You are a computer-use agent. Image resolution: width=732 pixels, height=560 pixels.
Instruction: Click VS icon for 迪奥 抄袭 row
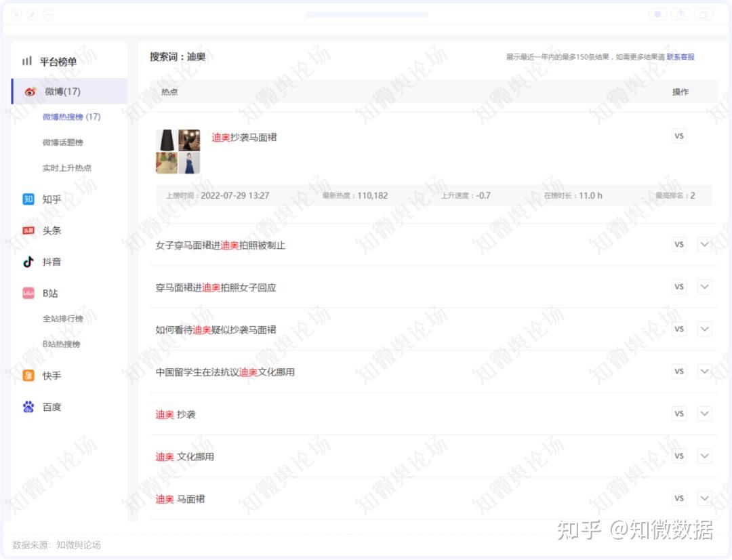(679, 414)
